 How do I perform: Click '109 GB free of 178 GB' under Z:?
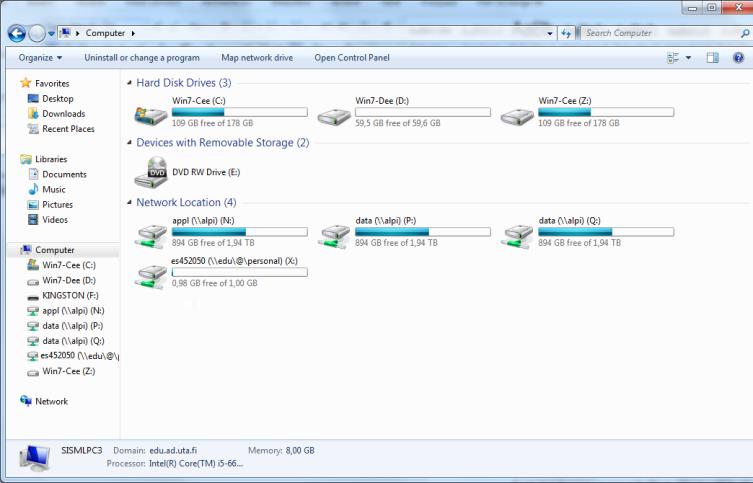579,123
